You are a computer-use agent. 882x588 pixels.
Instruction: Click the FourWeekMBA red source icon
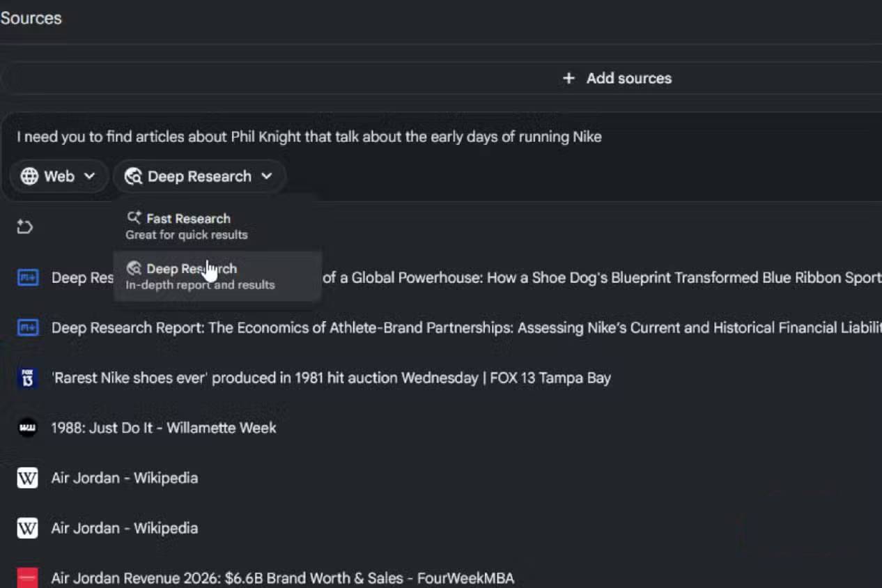tap(27, 578)
